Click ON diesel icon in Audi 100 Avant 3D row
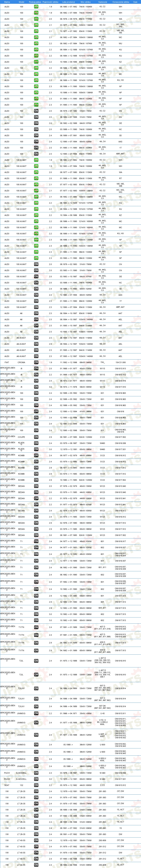Image resolution: width=141 pixels, height=868 pixels. click(36, 289)
